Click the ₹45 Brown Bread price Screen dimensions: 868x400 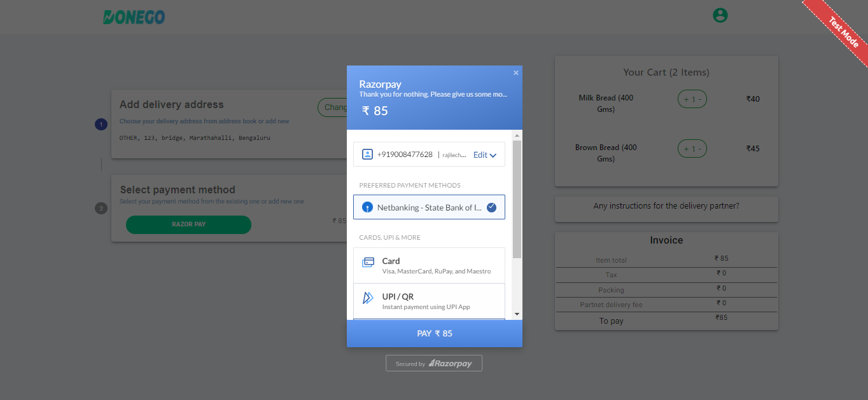tap(753, 149)
